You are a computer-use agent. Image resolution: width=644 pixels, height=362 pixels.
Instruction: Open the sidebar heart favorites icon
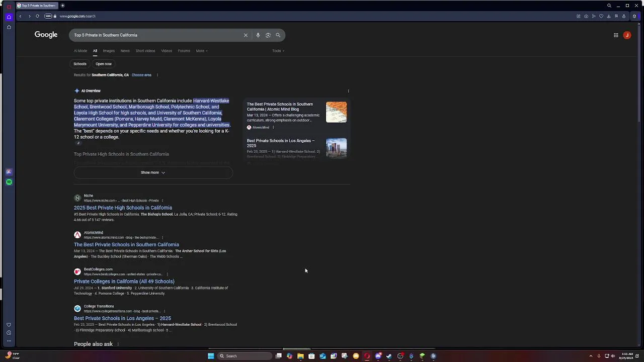coord(9,325)
